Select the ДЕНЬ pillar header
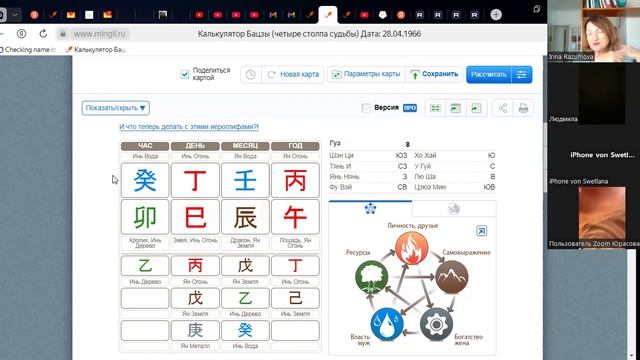The image size is (640, 360). (x=195, y=146)
